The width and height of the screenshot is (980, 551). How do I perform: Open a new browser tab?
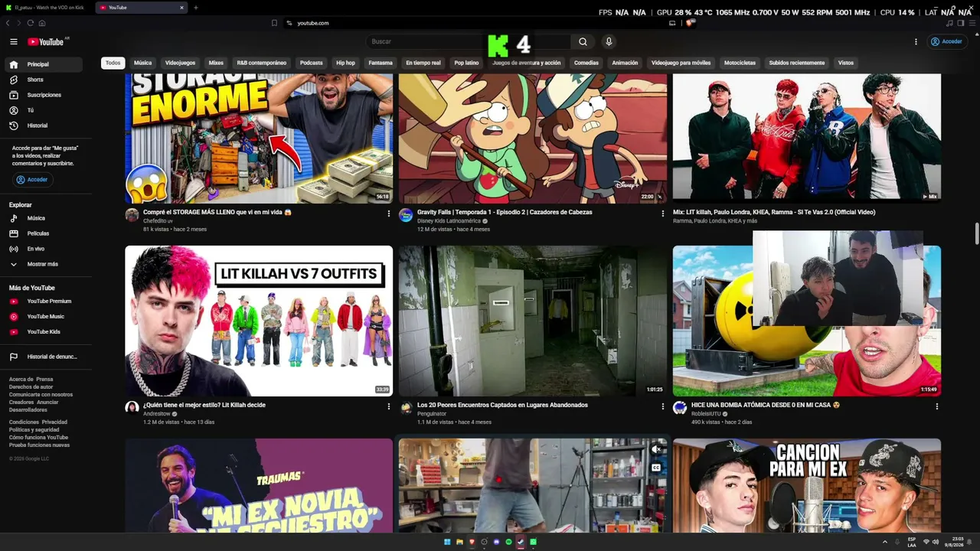[195, 8]
